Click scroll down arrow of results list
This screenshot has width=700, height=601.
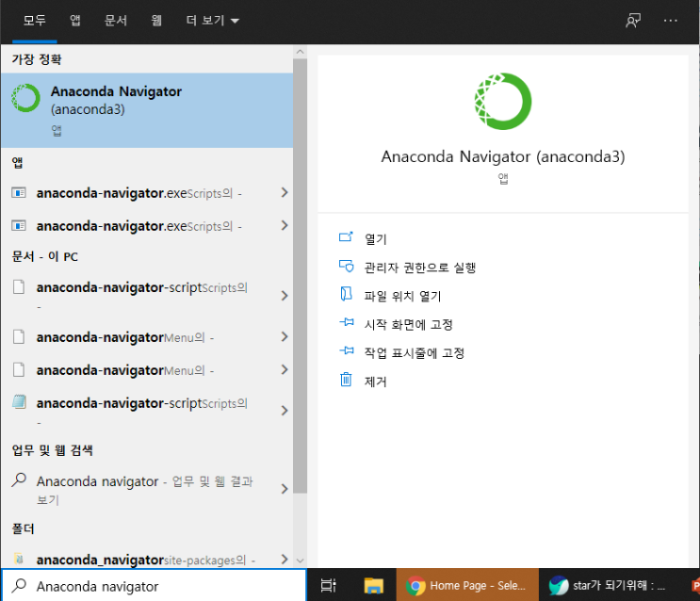(300, 560)
